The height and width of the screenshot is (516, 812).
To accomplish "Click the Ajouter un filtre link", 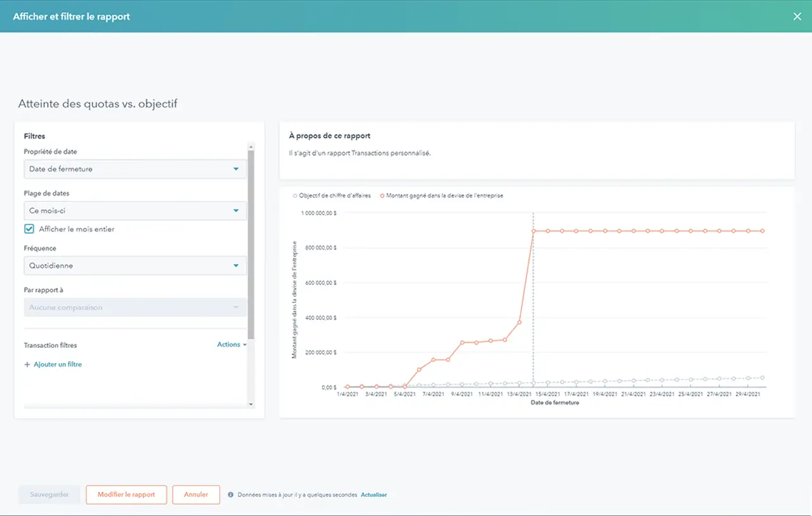I will click(57, 365).
